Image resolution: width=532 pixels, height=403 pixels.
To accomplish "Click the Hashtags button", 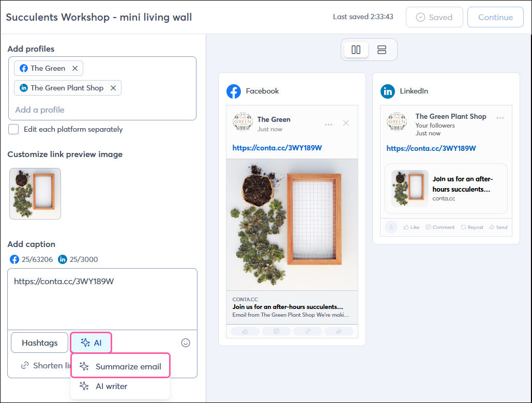I will click(39, 342).
